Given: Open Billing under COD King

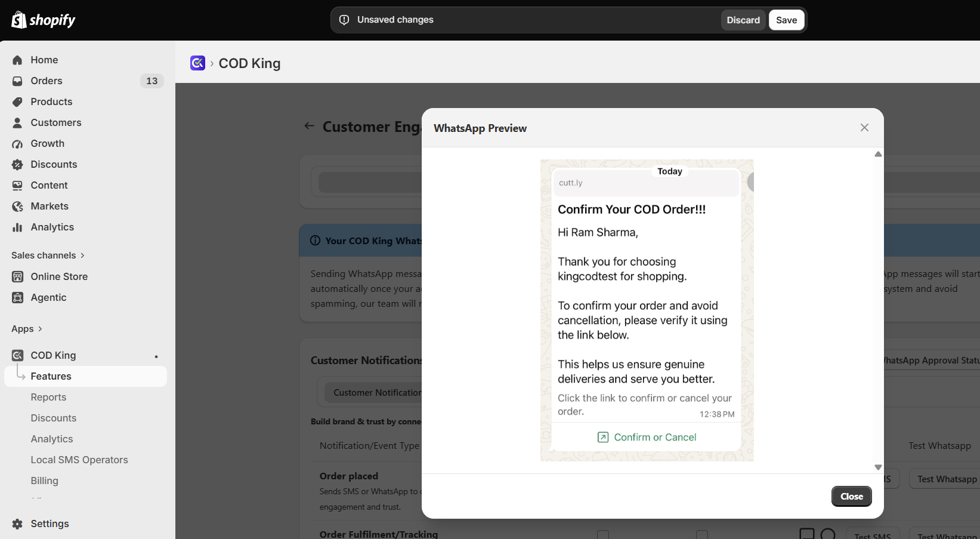Looking at the screenshot, I should [x=45, y=481].
